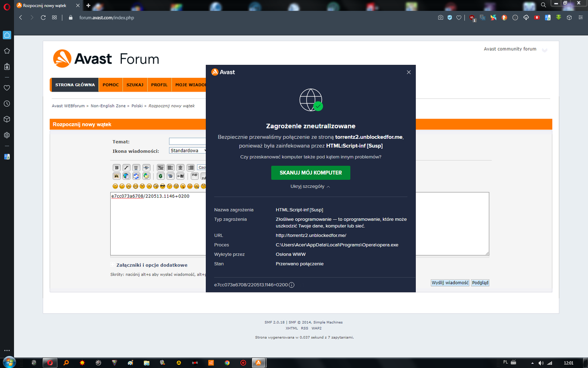Open the RSS footer link

pos(305,328)
